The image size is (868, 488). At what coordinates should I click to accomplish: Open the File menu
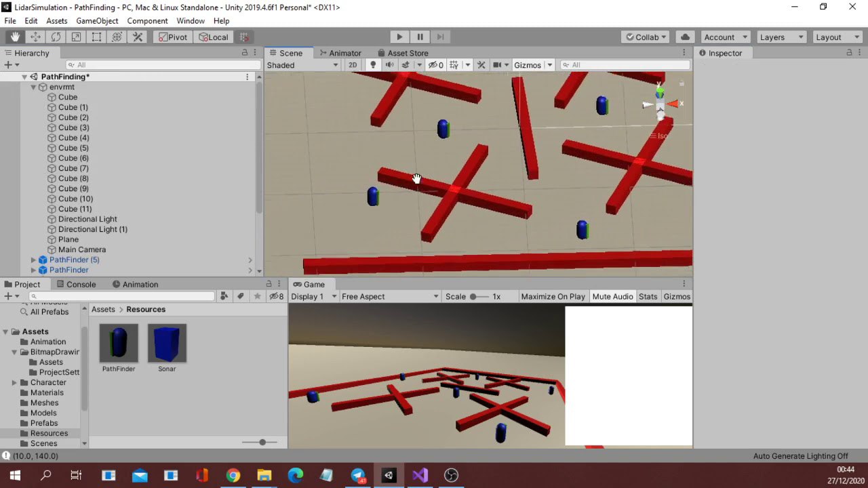pyautogui.click(x=10, y=21)
